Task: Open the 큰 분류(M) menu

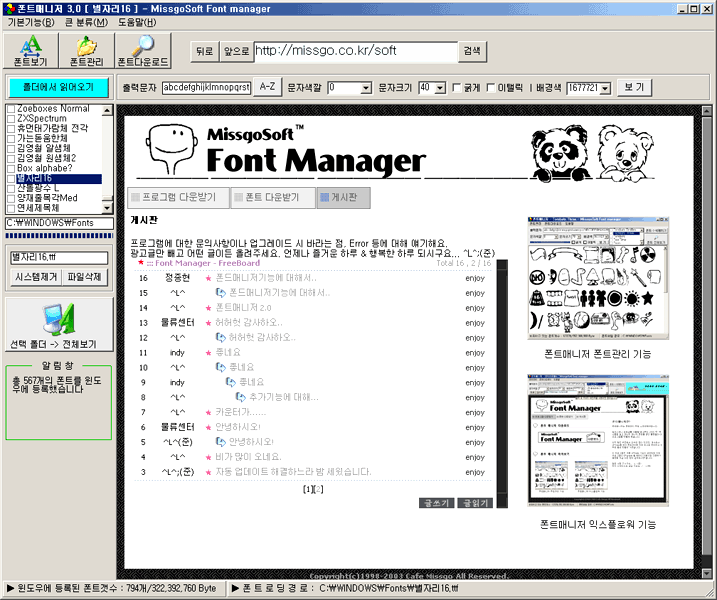Action: pyautogui.click(x=86, y=22)
